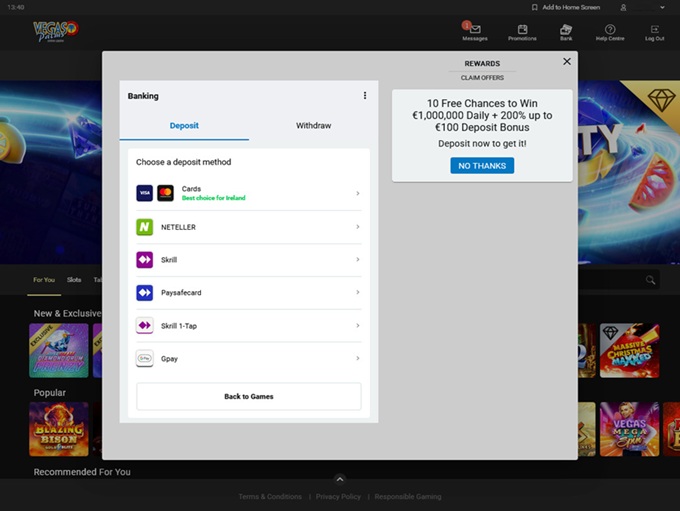Click the Back to Games button

(x=248, y=396)
